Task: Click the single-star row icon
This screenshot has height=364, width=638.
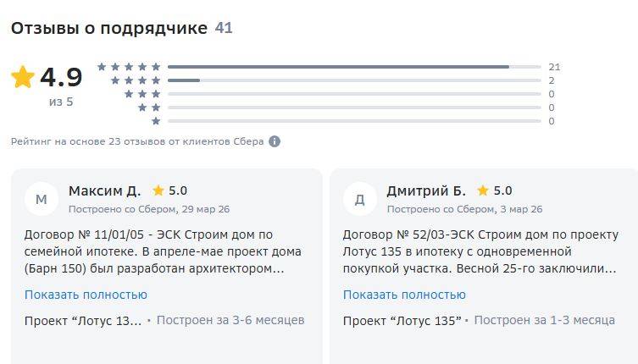Action: (156, 121)
